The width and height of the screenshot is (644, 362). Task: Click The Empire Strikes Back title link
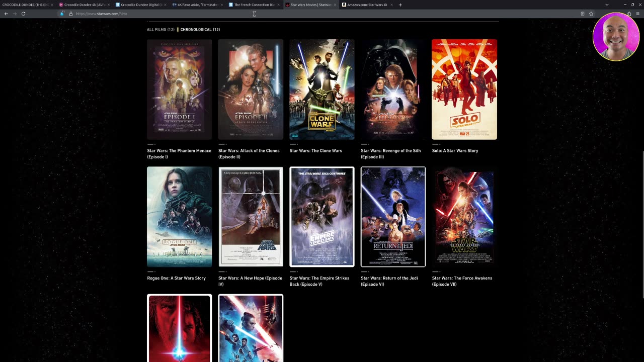point(319,281)
